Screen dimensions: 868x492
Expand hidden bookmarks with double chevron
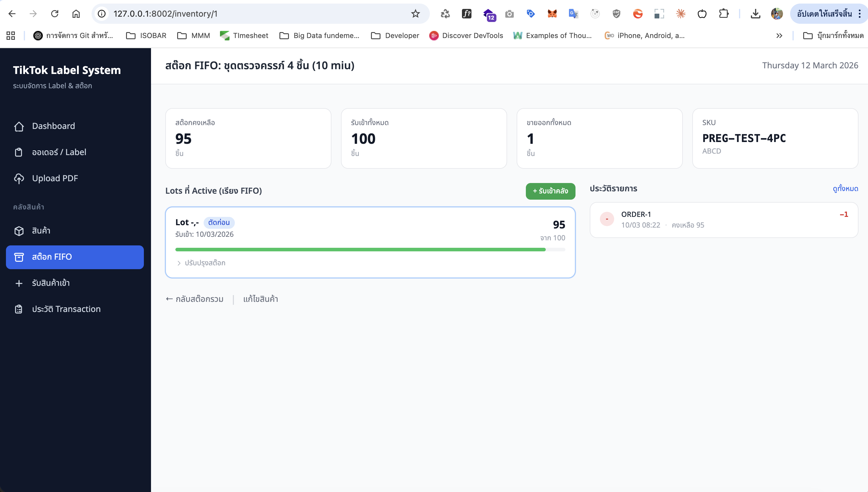click(779, 35)
